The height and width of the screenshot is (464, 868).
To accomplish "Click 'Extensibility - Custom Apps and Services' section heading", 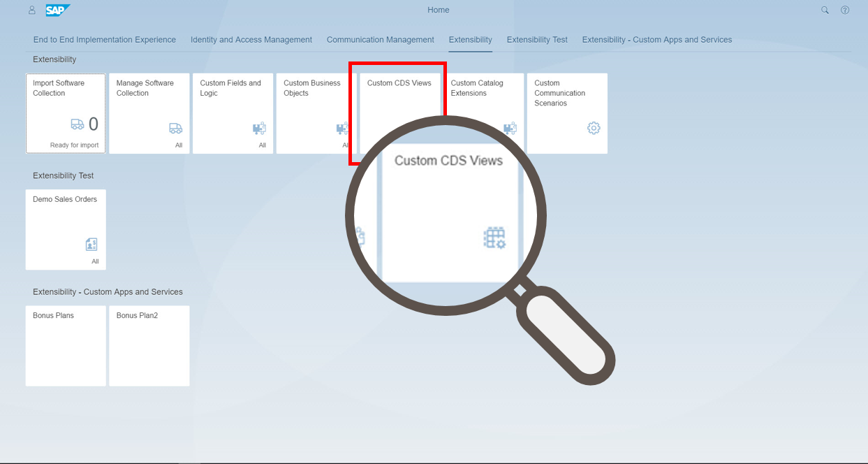I will pos(108,292).
